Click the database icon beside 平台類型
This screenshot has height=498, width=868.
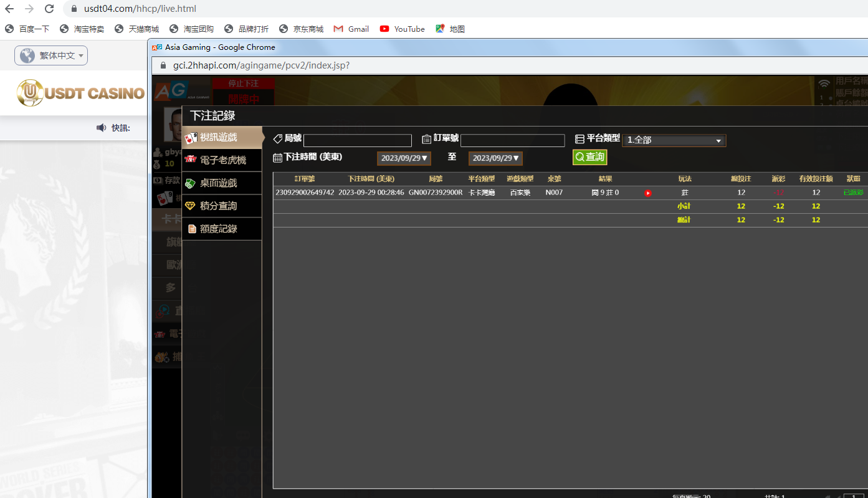[x=579, y=139]
